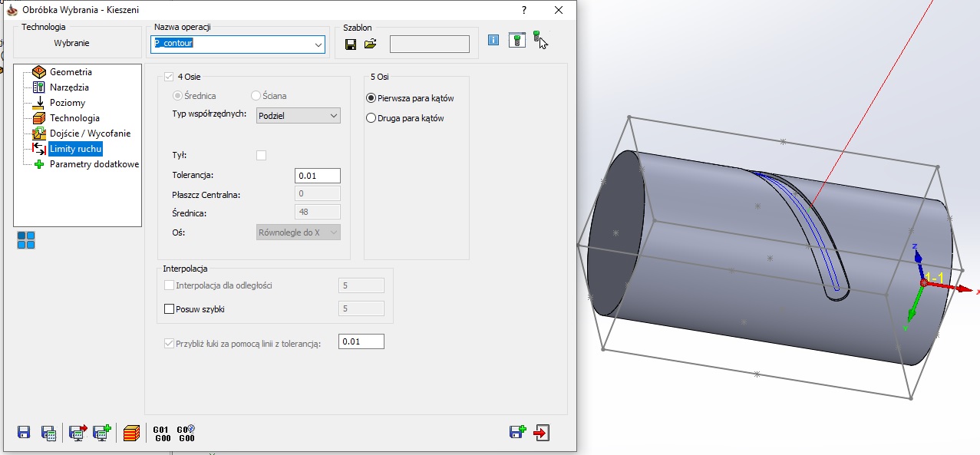Click the red striped box simulate icon

(131, 433)
